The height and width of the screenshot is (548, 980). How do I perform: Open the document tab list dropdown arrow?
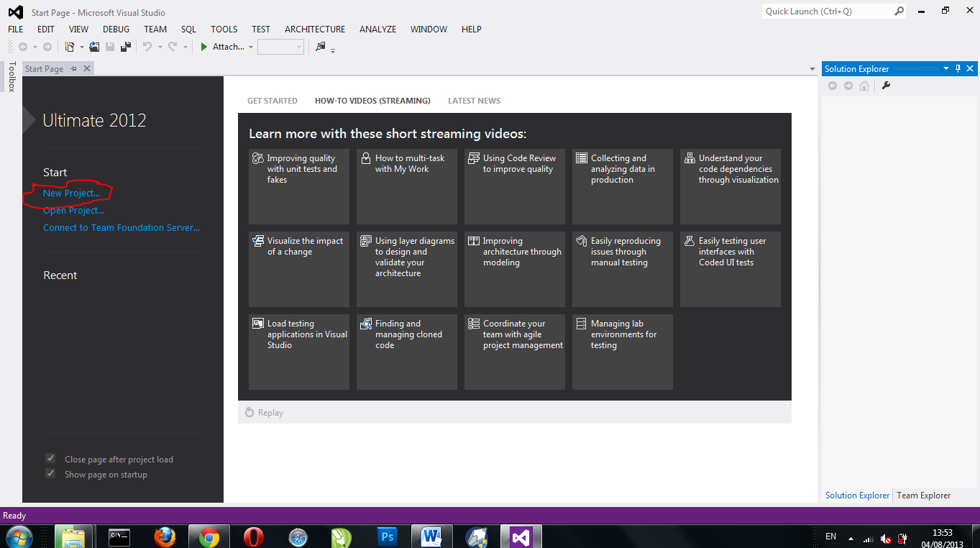pyautogui.click(x=812, y=69)
